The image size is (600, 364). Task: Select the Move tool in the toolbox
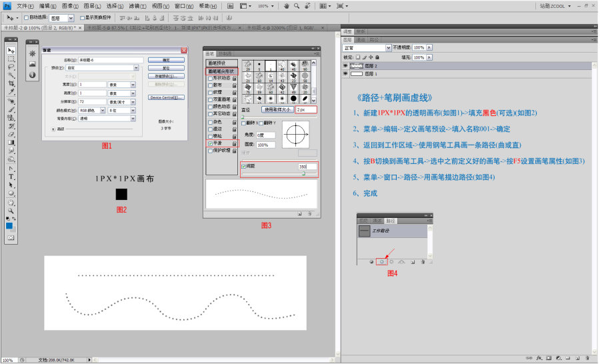11,51
